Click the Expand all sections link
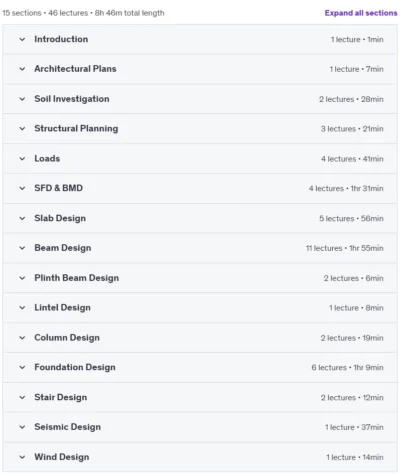The width and height of the screenshot is (400, 475). (361, 13)
